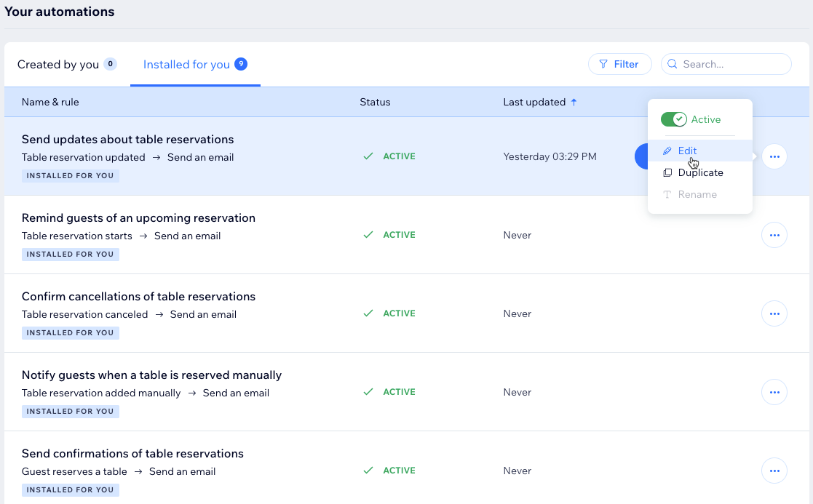Click the Name & rule column header
The width and height of the screenshot is (813, 504).
(x=50, y=103)
